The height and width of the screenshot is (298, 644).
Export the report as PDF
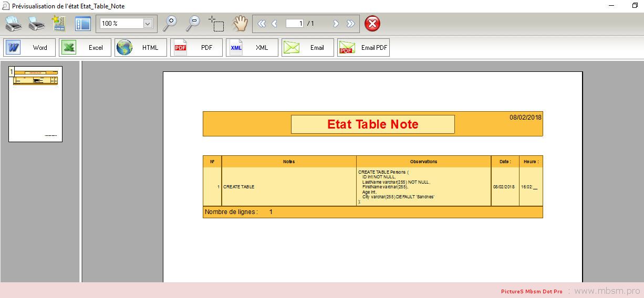click(x=196, y=48)
